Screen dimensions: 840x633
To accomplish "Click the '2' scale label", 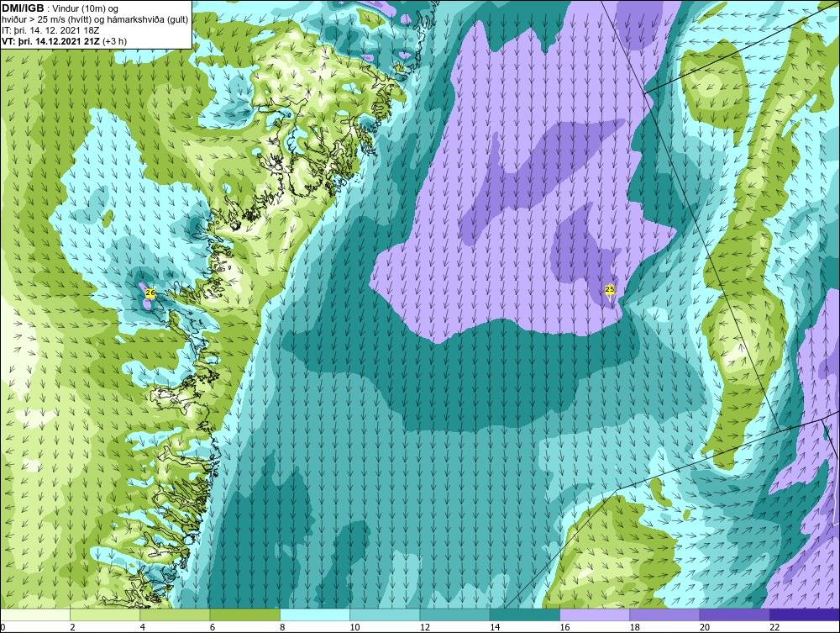I will [x=72, y=628].
